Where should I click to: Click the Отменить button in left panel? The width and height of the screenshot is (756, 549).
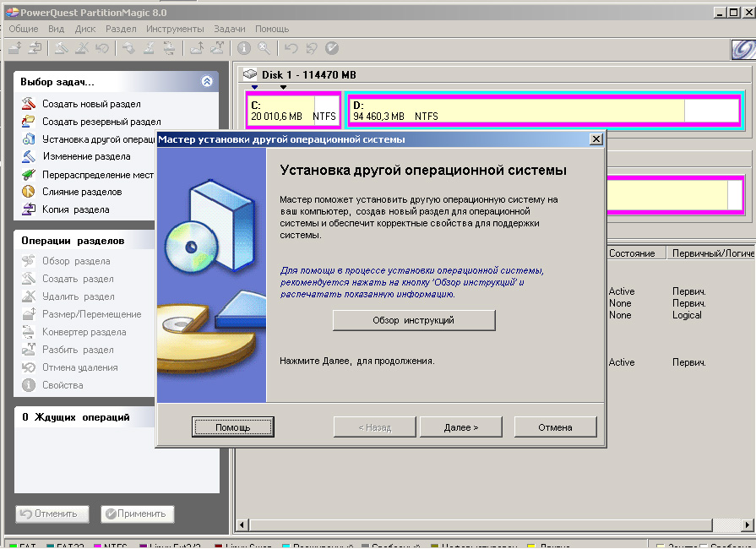[x=52, y=514]
